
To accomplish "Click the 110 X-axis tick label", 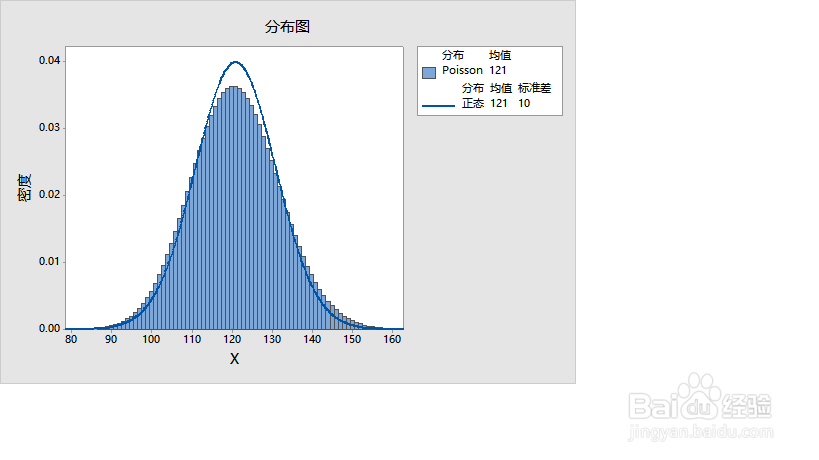I will 192,339.
